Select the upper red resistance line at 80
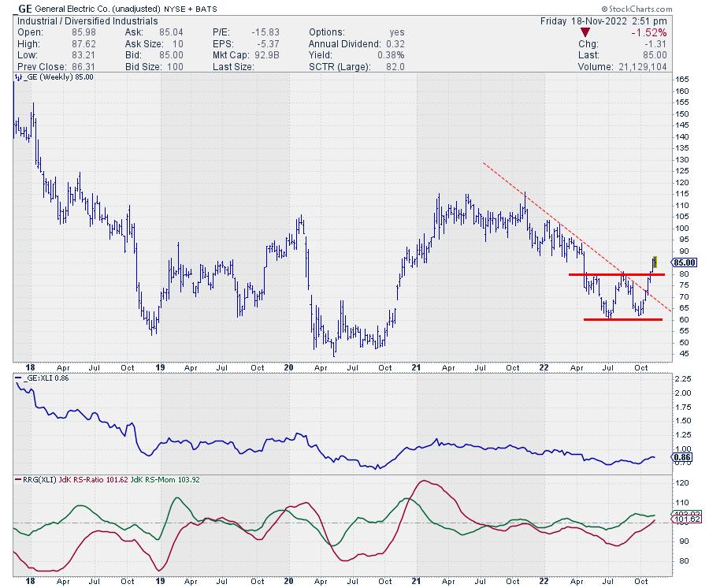 [614, 274]
